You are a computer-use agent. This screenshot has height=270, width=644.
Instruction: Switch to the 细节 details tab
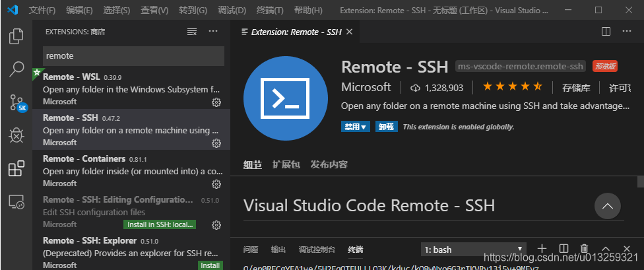pos(253,165)
